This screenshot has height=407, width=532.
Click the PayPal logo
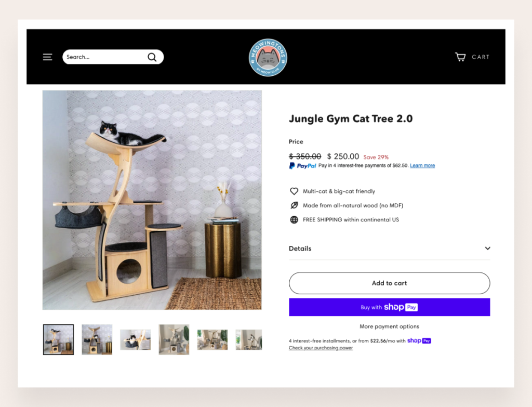click(302, 166)
